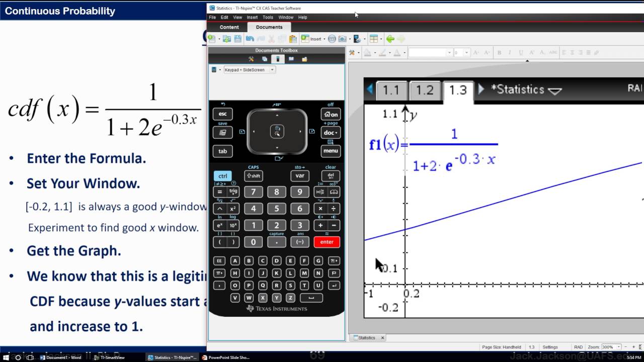Click the Open Document icon
The width and height of the screenshot is (644, 362).
pos(227,39)
